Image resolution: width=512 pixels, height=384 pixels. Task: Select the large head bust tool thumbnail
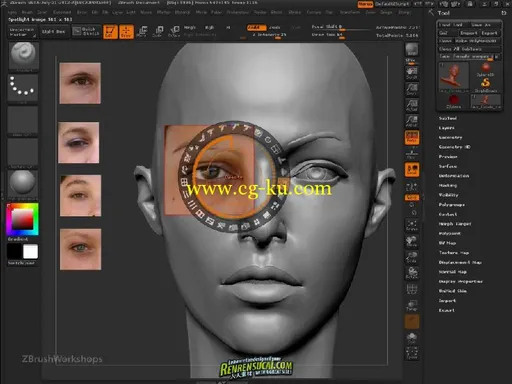453,77
